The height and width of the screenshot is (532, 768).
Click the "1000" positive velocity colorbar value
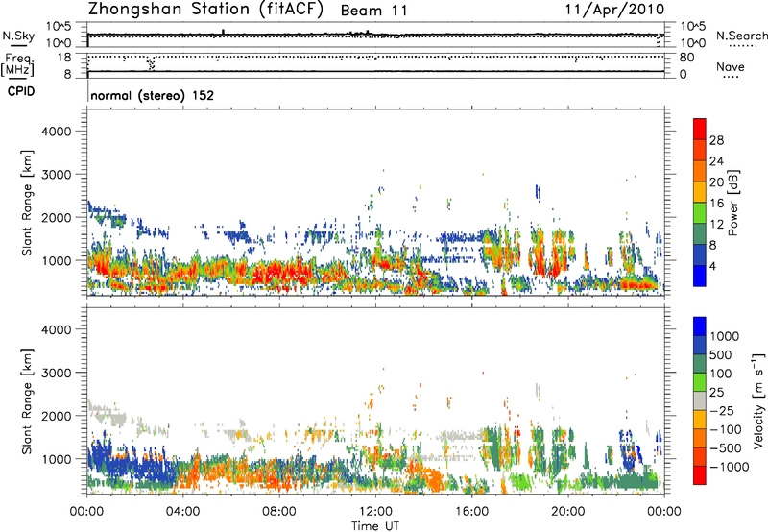724,336
